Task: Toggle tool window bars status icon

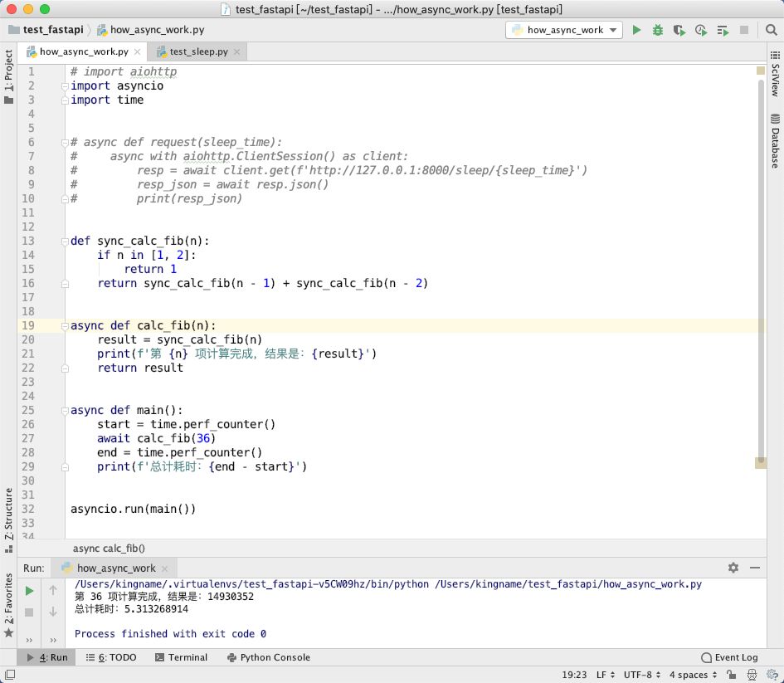Action: (9, 675)
